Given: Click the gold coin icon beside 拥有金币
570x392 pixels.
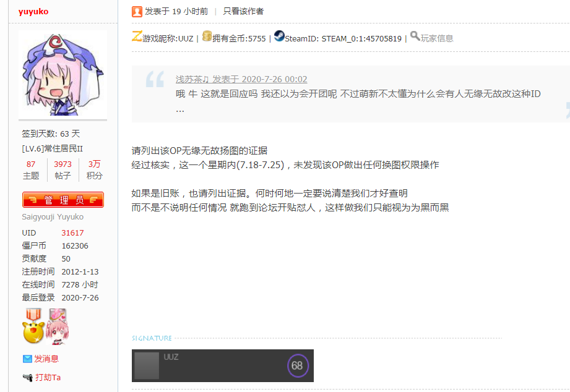Looking at the screenshot, I should tap(206, 36).
